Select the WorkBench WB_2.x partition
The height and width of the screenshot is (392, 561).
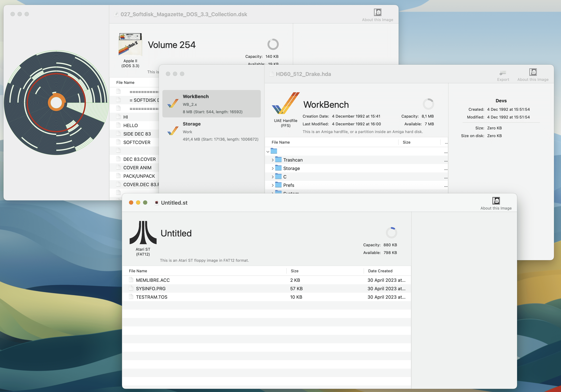pos(212,104)
